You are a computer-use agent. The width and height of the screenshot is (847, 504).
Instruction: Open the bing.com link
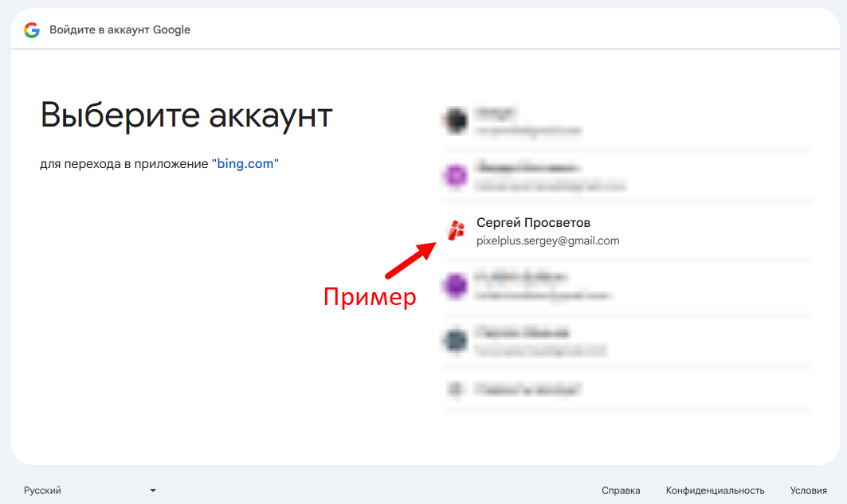(x=245, y=164)
